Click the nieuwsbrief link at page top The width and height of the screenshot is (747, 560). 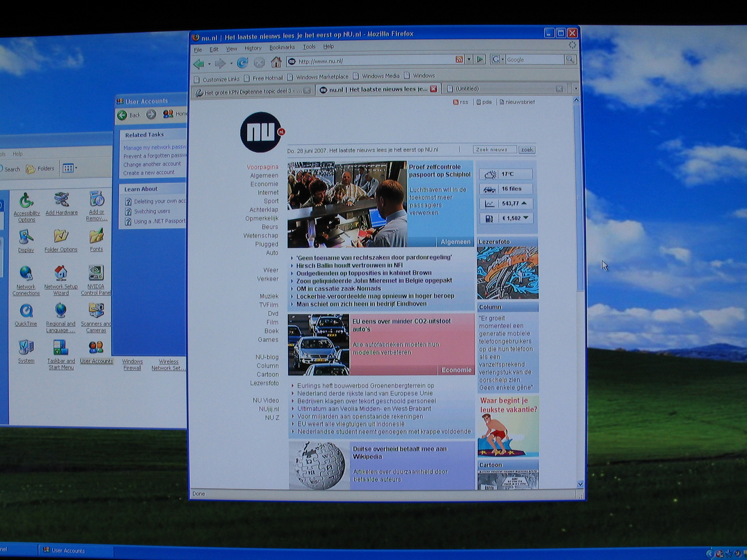[517, 102]
